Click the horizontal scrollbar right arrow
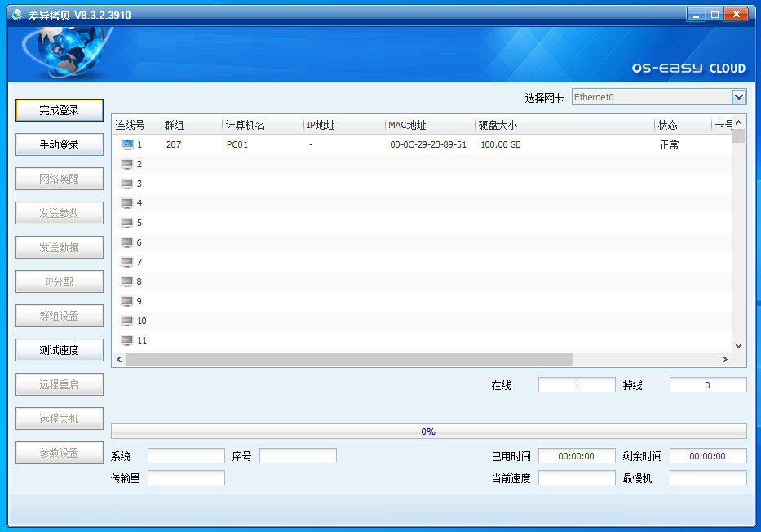 [x=724, y=360]
